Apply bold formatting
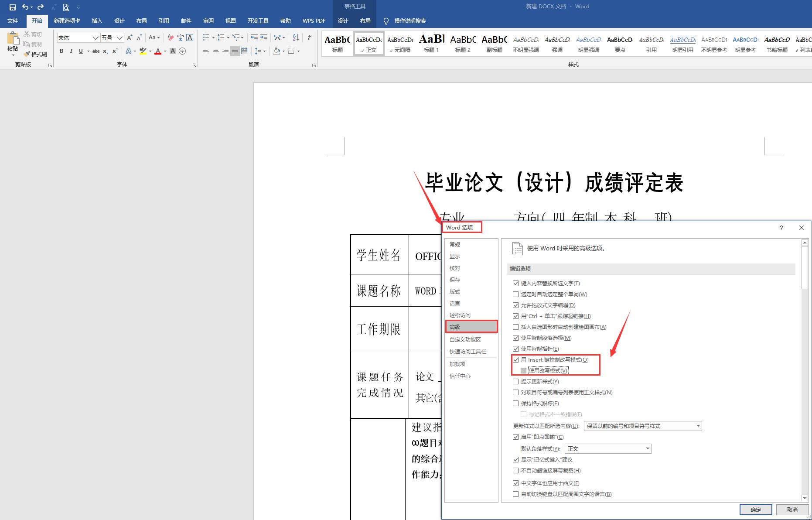 (x=61, y=51)
